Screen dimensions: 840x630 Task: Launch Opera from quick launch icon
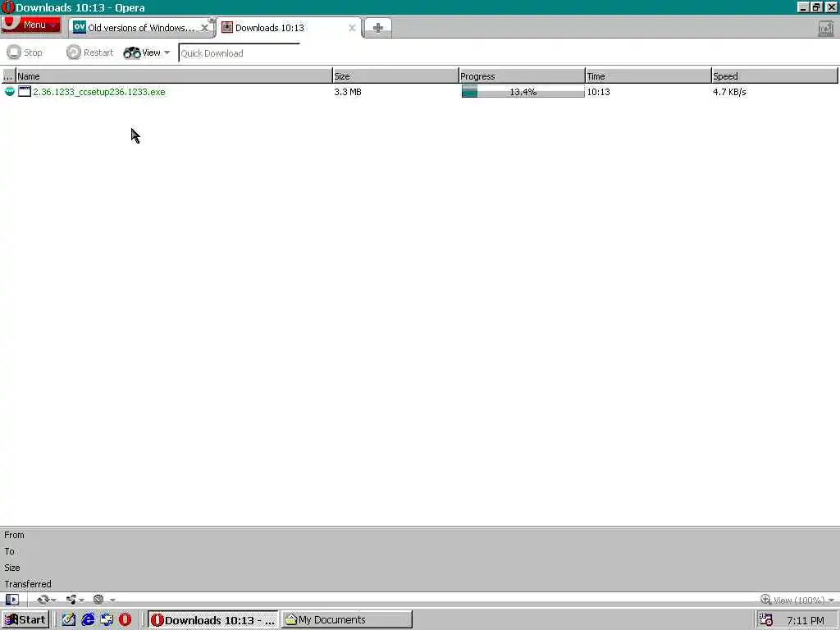[x=125, y=620]
